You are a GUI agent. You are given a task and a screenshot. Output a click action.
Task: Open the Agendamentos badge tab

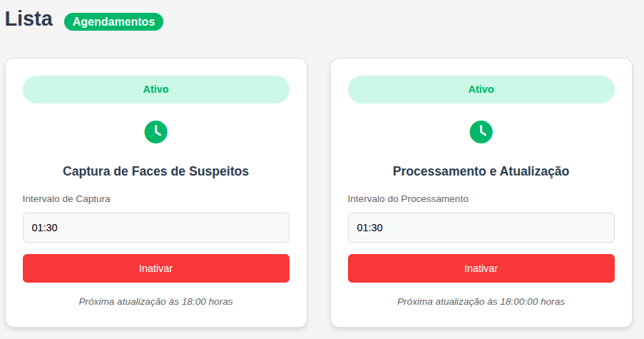click(113, 22)
